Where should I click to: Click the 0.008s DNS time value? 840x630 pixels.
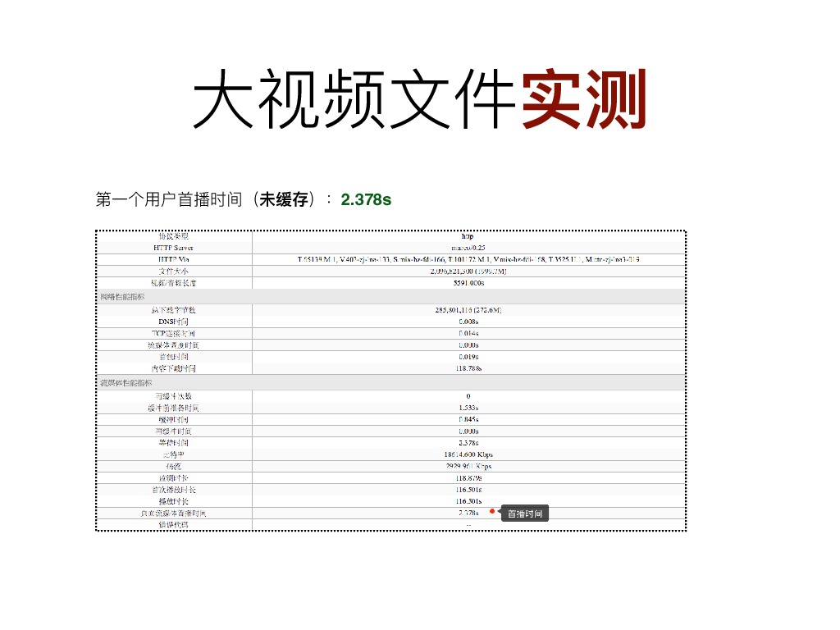(468, 322)
